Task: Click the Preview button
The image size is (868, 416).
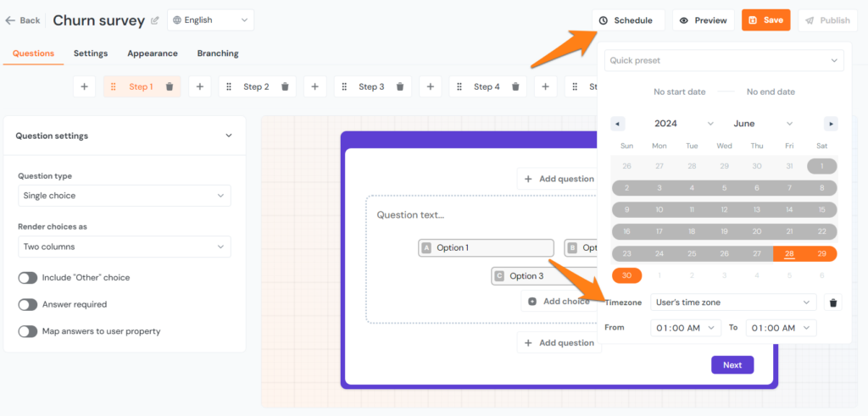Action: 704,20
